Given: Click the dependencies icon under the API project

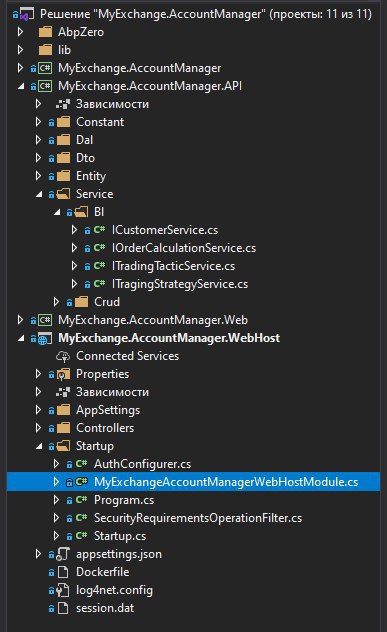Looking at the screenshot, I should [x=63, y=104].
